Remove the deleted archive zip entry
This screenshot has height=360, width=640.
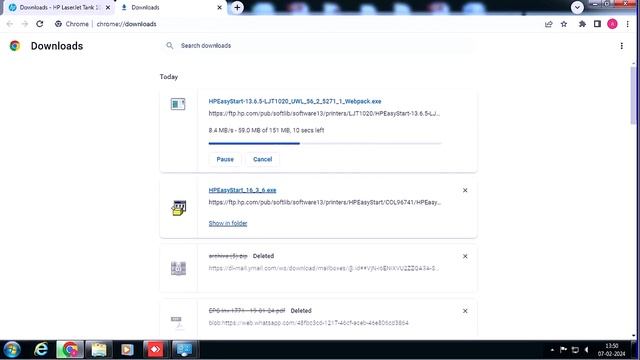[x=465, y=256]
